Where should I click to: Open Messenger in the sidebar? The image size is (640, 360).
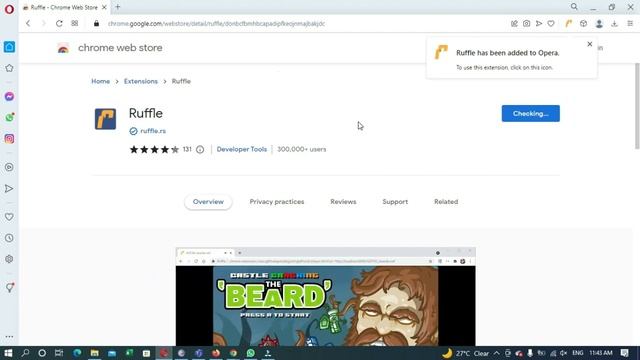point(9,96)
